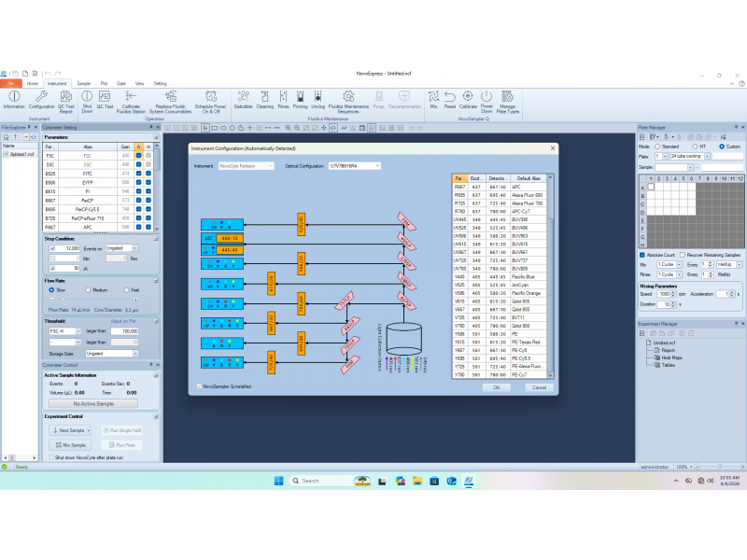Image resolution: width=747 pixels, height=560 pixels.
Task: Enable Recover Remaining Samples
Action: pos(683,255)
